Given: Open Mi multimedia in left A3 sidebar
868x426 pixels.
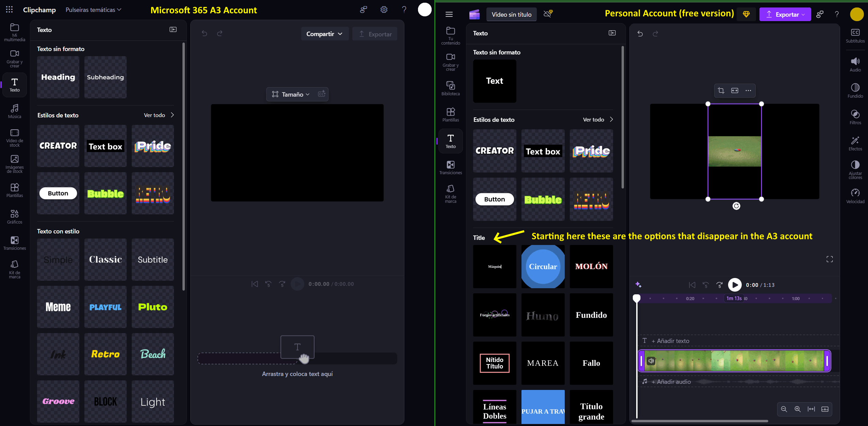Looking at the screenshot, I should (15, 32).
